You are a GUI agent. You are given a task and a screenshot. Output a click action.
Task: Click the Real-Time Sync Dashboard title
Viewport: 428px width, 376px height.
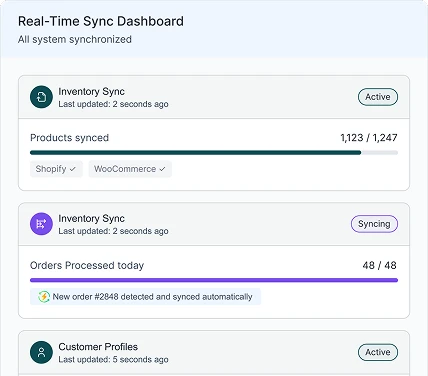[x=101, y=21]
